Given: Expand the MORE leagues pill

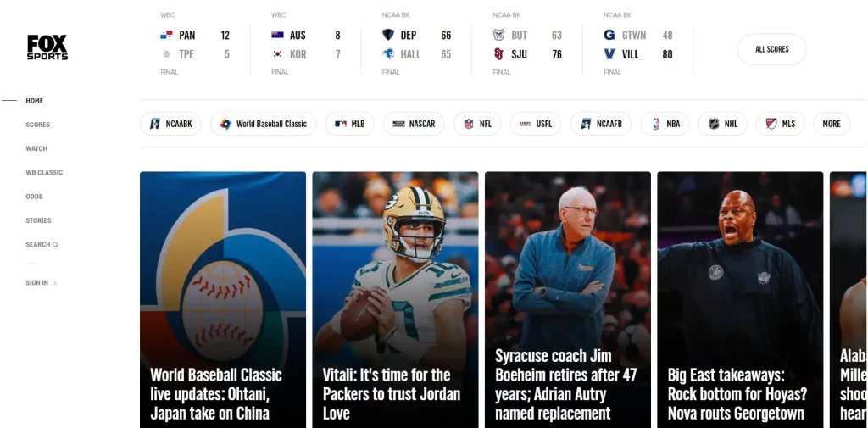Looking at the screenshot, I should coord(832,124).
